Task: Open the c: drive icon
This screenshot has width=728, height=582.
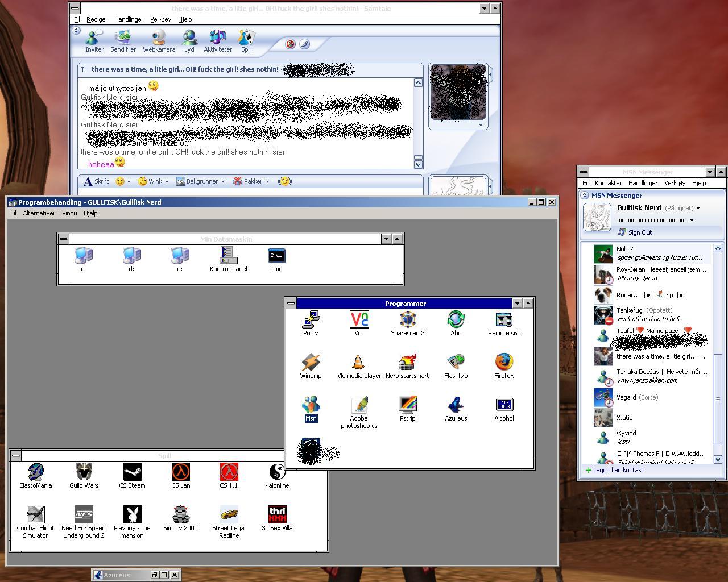Action: pos(84,259)
